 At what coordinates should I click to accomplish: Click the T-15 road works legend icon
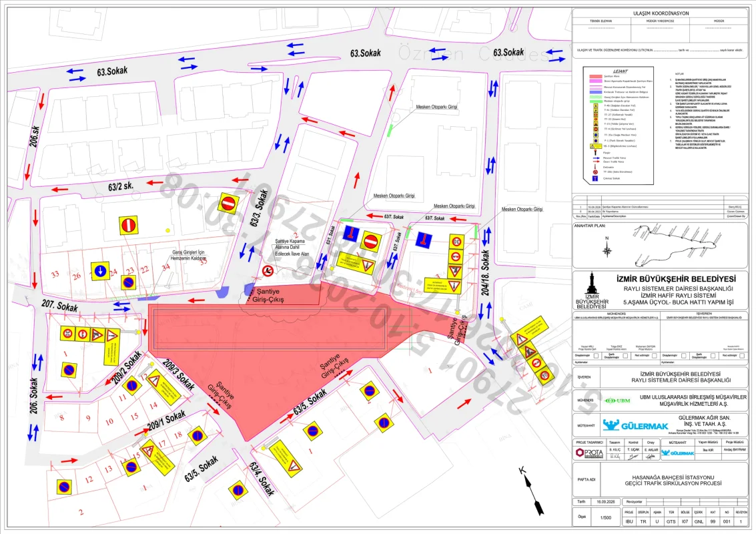(x=595, y=124)
